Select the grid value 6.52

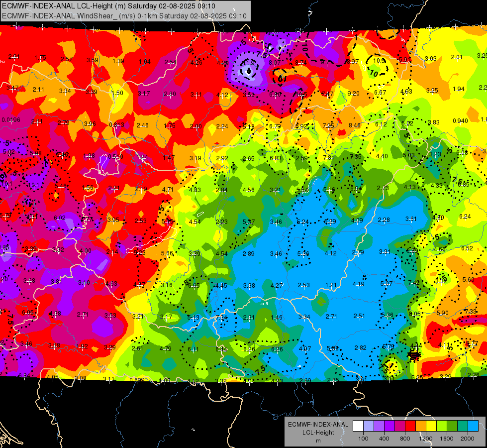(x=467, y=248)
